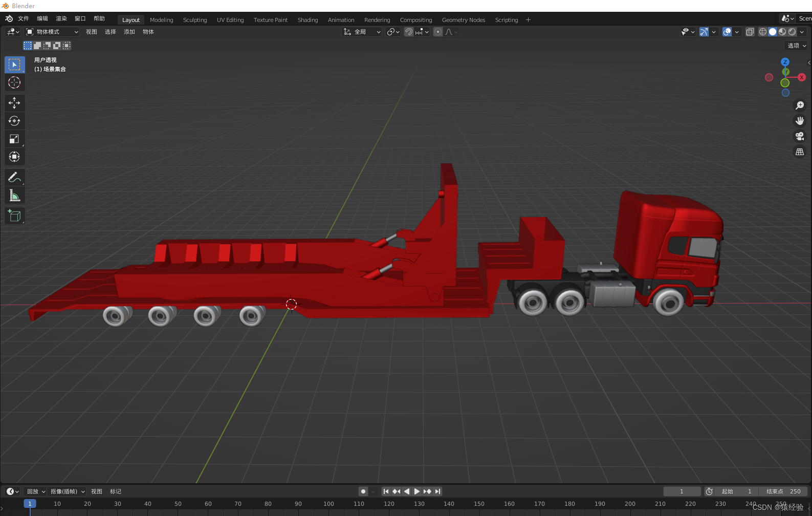Jump to the previous keyframe
This screenshot has height=516, width=812.
pos(397,491)
